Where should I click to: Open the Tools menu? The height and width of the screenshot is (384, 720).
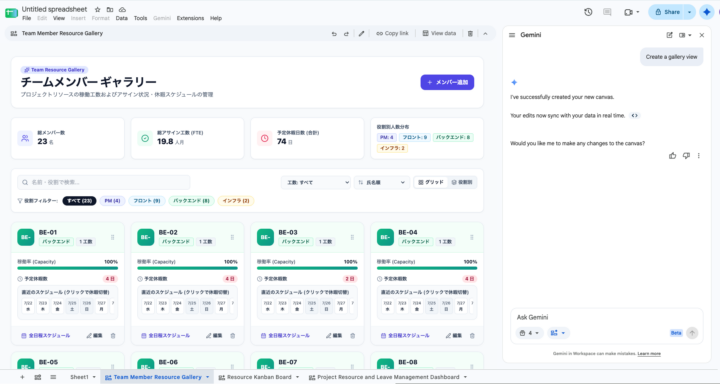pyautogui.click(x=141, y=18)
